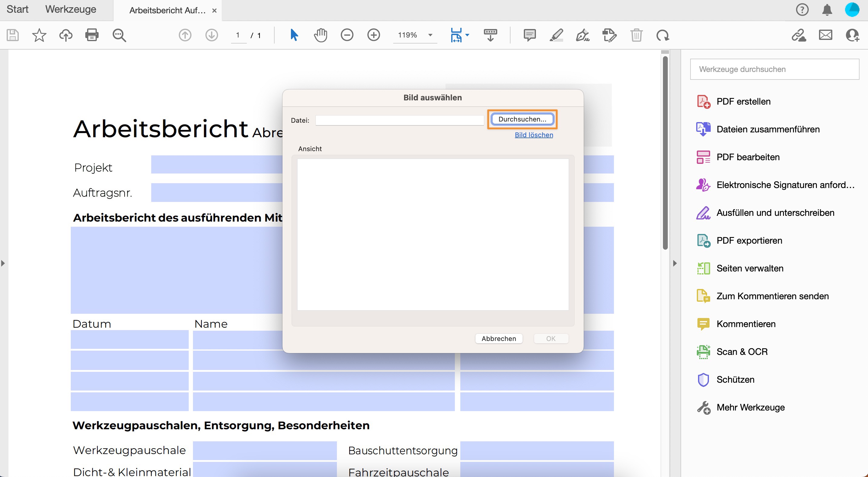Select the highlighter text tool
868x477 pixels.
556,35
